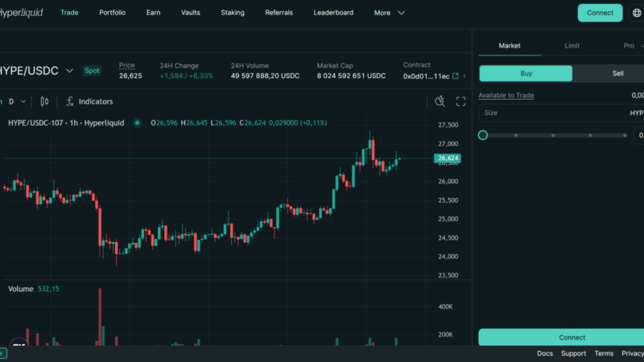
Task: Open the Pro order type dropdown
Action: [633, 46]
